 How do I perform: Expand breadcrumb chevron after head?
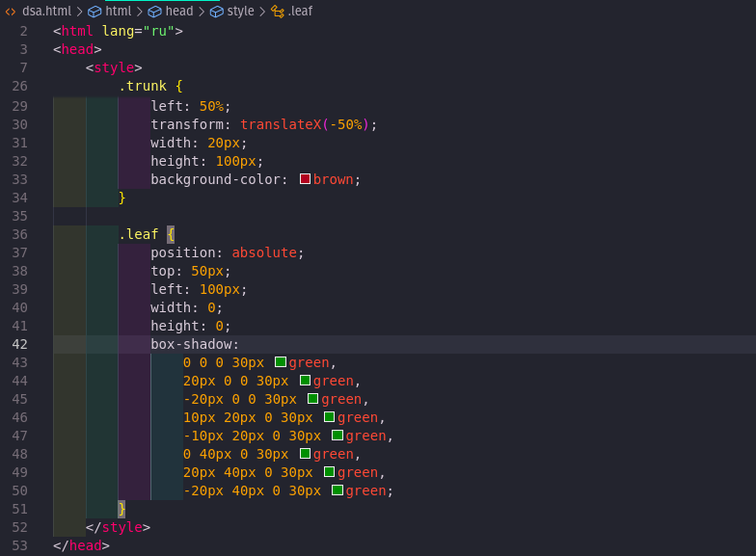[202, 12]
